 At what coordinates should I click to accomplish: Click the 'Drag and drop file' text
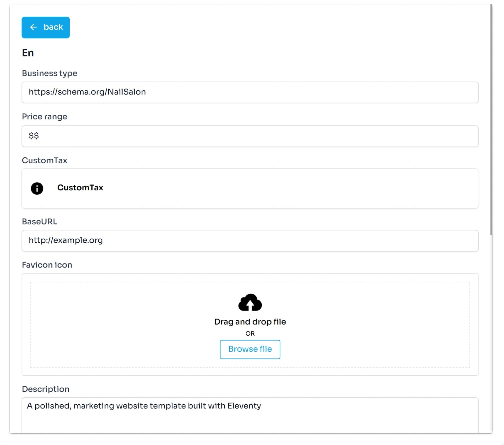(x=250, y=322)
